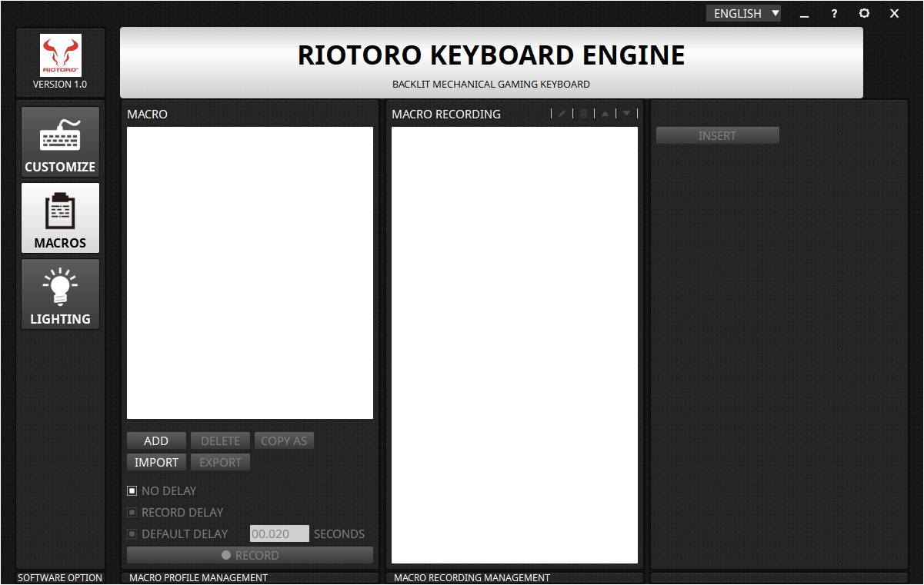Click the trash delete icon in Macro Recording
Viewport: 924px width, 585px height.
point(583,114)
